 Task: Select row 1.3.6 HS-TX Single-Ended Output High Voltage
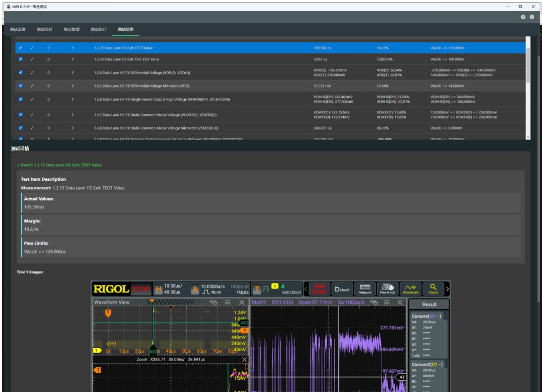(271, 99)
